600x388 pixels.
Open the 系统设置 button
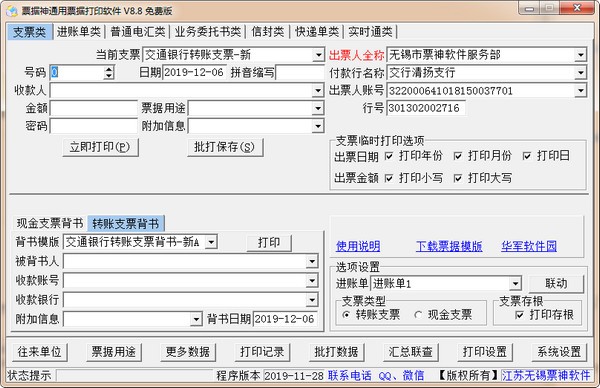[x=559, y=352]
